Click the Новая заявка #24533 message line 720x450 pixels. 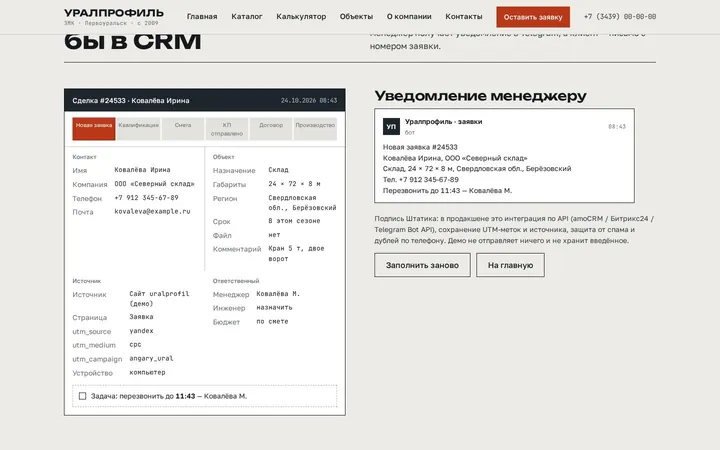coord(420,147)
